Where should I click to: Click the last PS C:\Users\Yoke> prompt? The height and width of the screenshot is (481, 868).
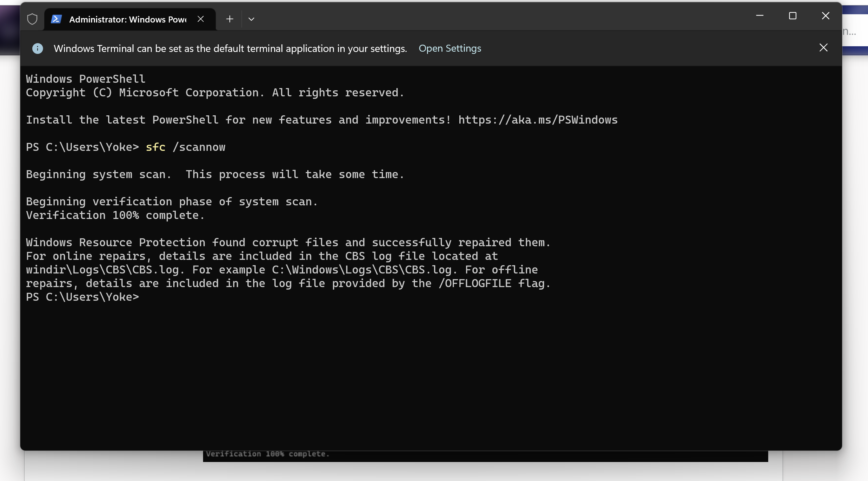(x=82, y=297)
